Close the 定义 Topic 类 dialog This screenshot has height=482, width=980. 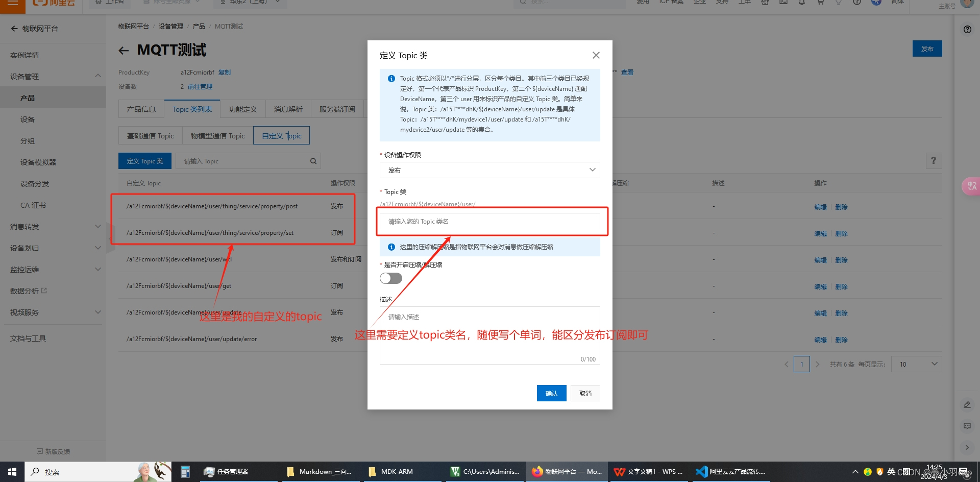tap(596, 55)
